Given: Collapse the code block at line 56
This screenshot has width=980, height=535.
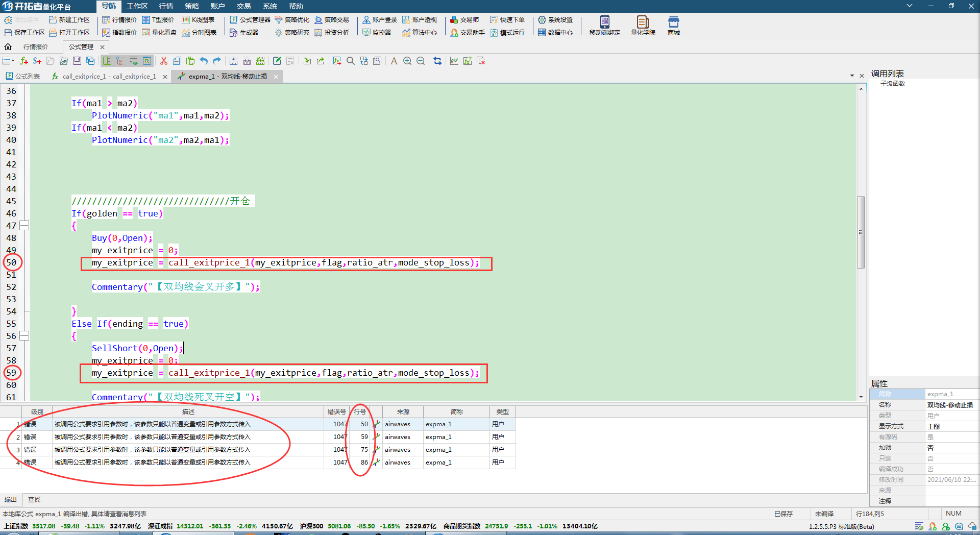Looking at the screenshot, I should coord(24,336).
